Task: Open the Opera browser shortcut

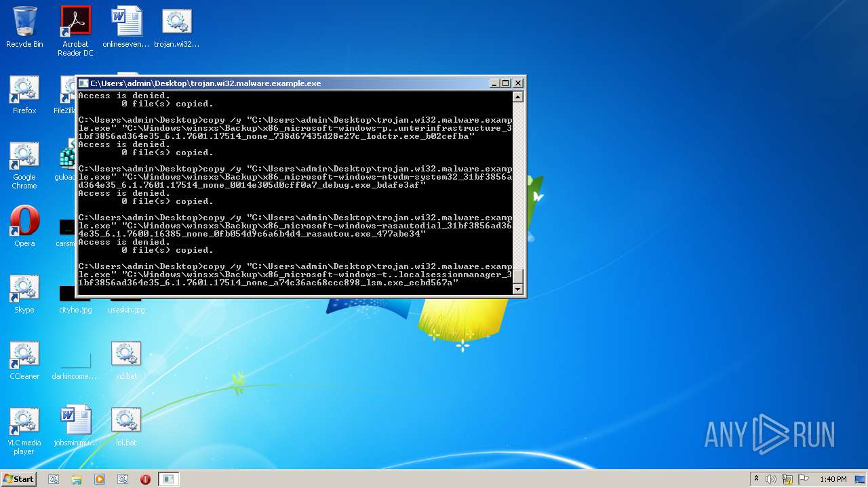Action: coord(24,226)
